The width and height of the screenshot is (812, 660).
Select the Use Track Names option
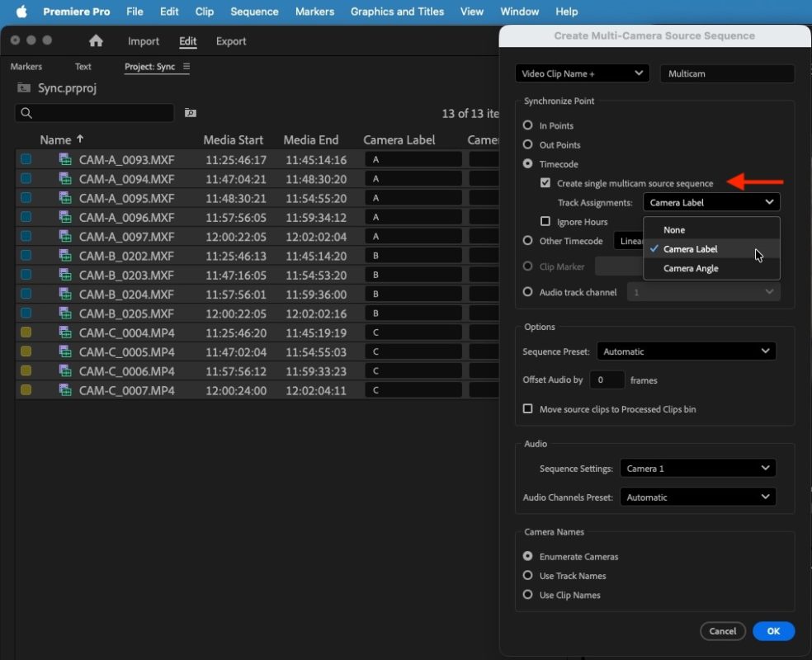tap(527, 575)
